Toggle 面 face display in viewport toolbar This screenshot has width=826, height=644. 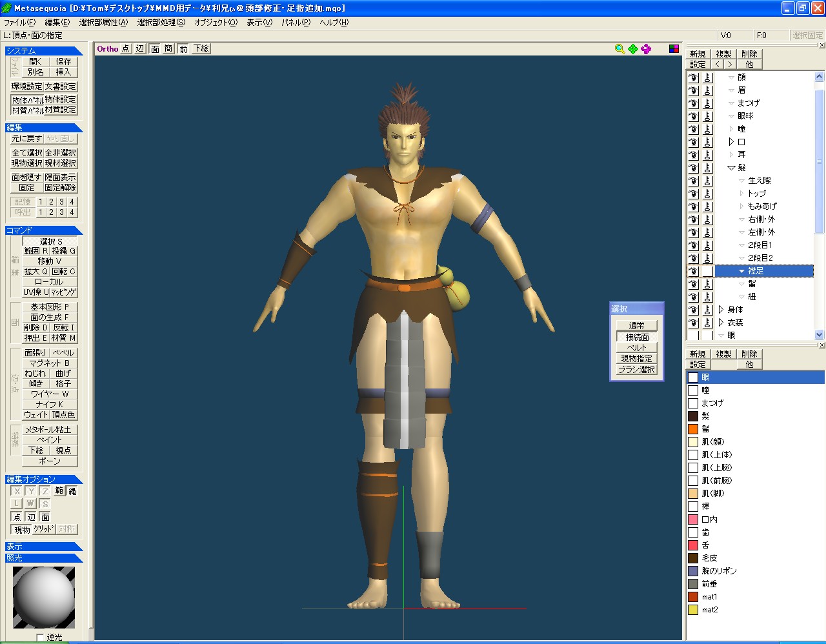pos(155,49)
